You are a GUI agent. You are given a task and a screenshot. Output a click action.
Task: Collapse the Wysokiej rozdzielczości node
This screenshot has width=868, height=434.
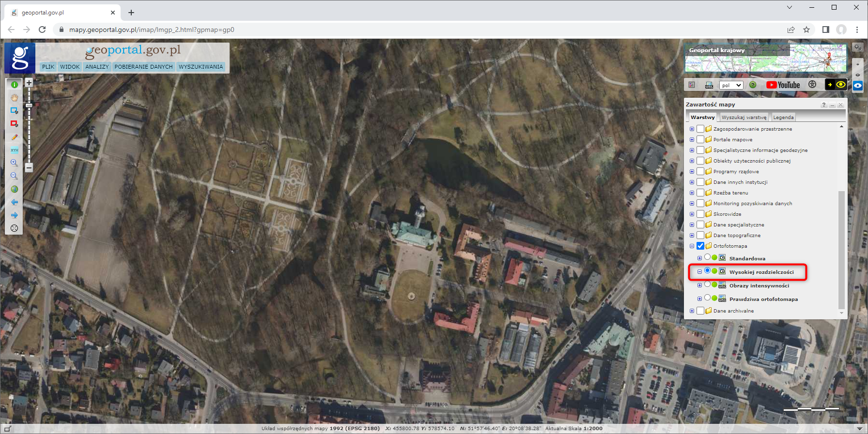[699, 272]
